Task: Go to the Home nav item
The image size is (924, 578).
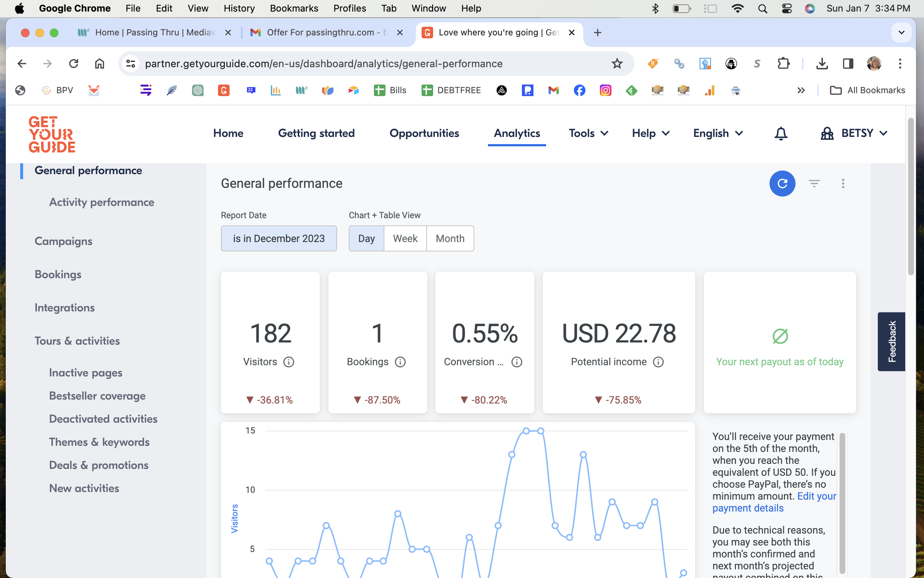Action: tap(228, 133)
